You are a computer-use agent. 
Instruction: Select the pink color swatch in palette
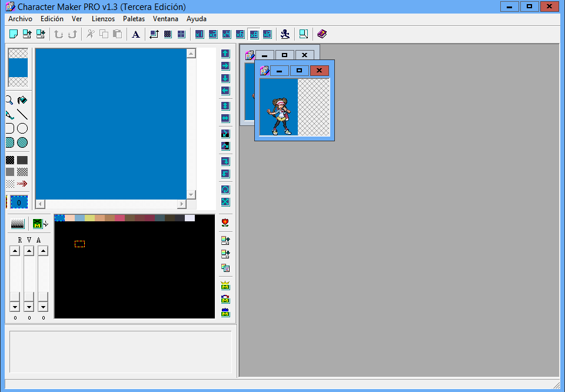(x=119, y=218)
